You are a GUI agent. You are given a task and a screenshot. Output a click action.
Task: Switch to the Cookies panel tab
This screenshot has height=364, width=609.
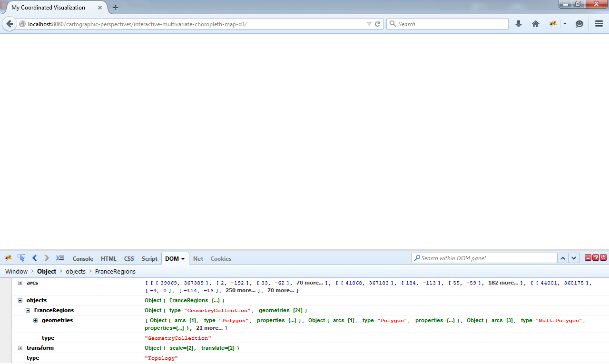pyautogui.click(x=221, y=258)
